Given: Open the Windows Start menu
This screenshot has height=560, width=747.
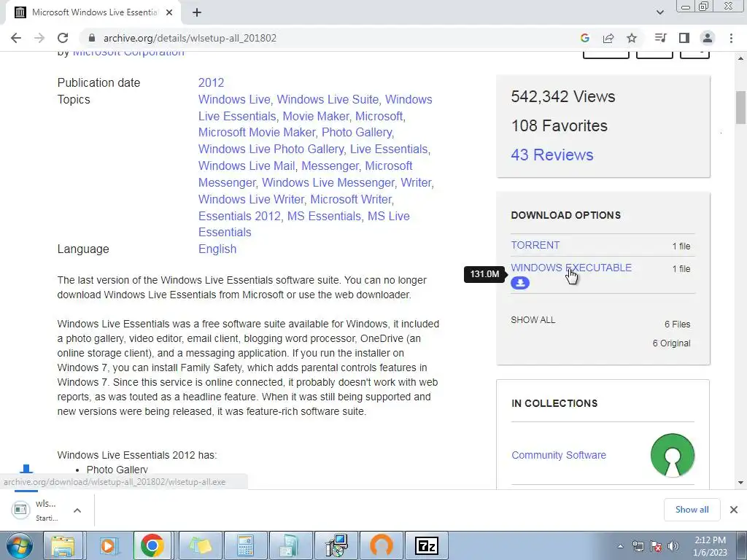Looking at the screenshot, I should (x=19, y=545).
